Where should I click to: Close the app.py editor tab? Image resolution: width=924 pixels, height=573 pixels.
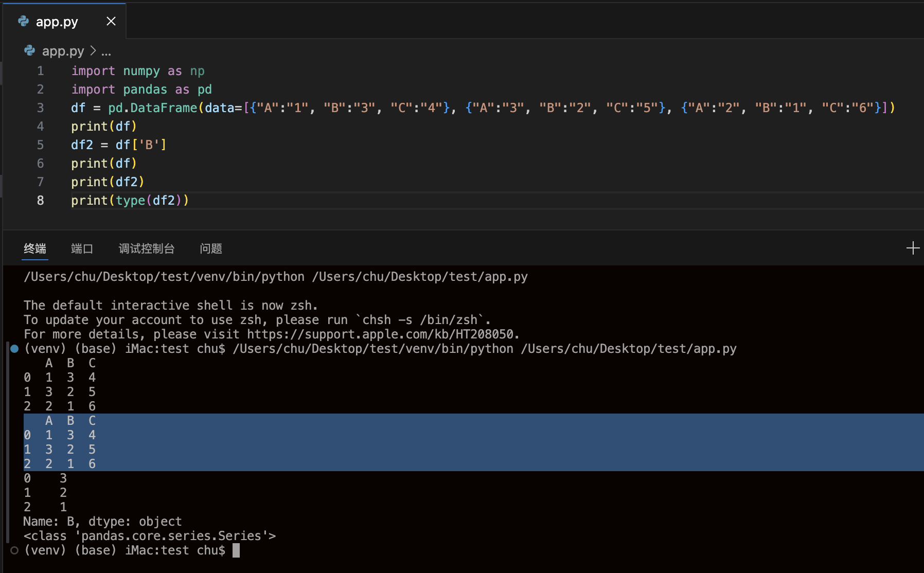click(111, 21)
